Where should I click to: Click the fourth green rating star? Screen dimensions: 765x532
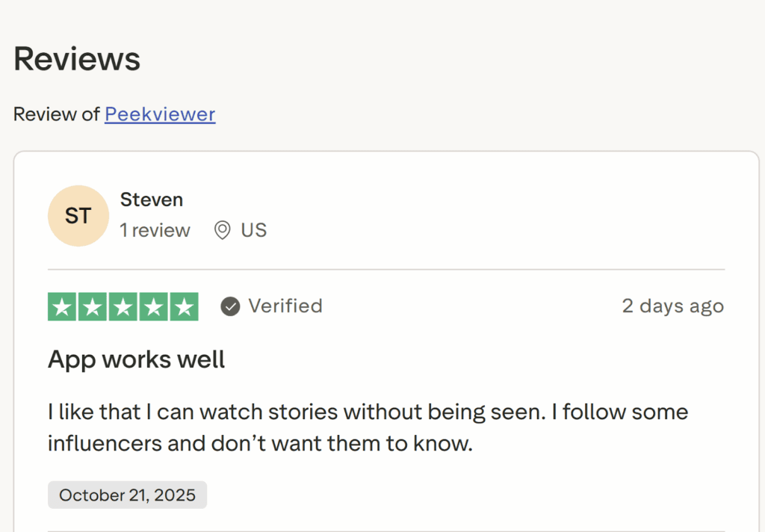pos(153,306)
